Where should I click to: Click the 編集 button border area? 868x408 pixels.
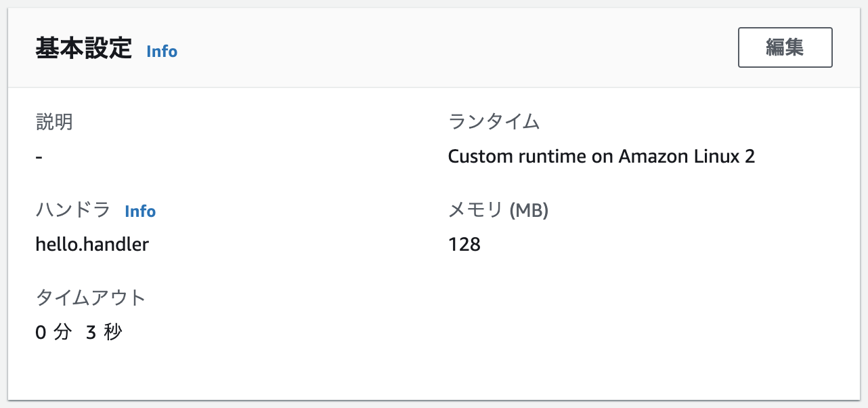click(x=785, y=30)
